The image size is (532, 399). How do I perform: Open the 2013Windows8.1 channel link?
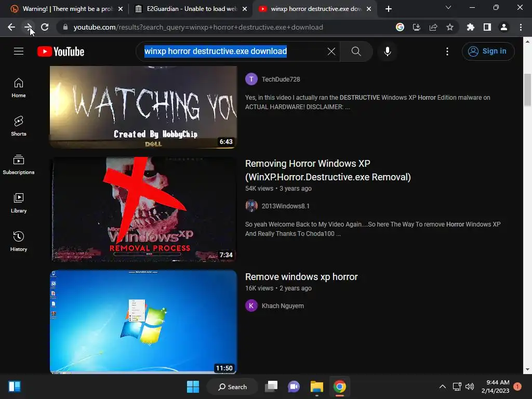coord(285,206)
